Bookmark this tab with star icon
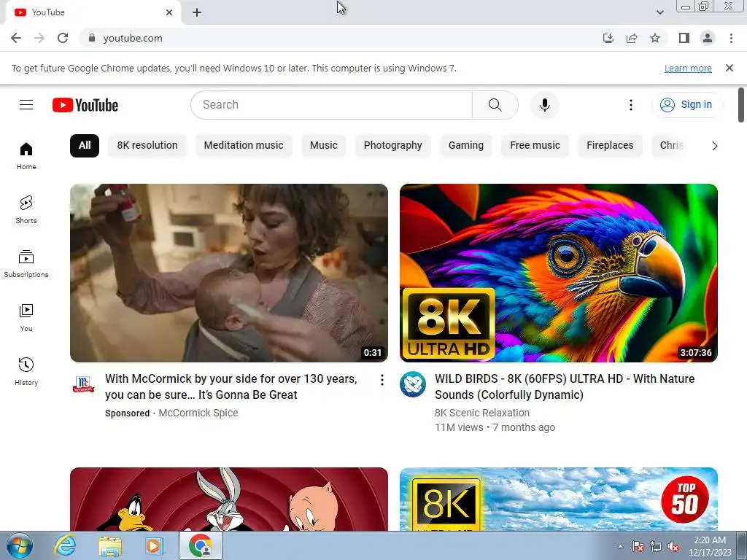The width and height of the screenshot is (747, 560). (655, 38)
